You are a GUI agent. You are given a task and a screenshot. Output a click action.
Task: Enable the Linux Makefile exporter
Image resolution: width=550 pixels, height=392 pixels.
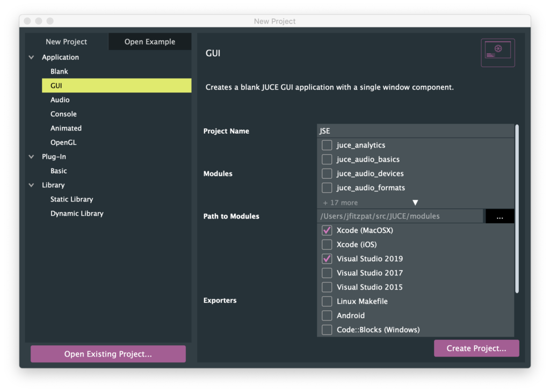click(x=327, y=301)
